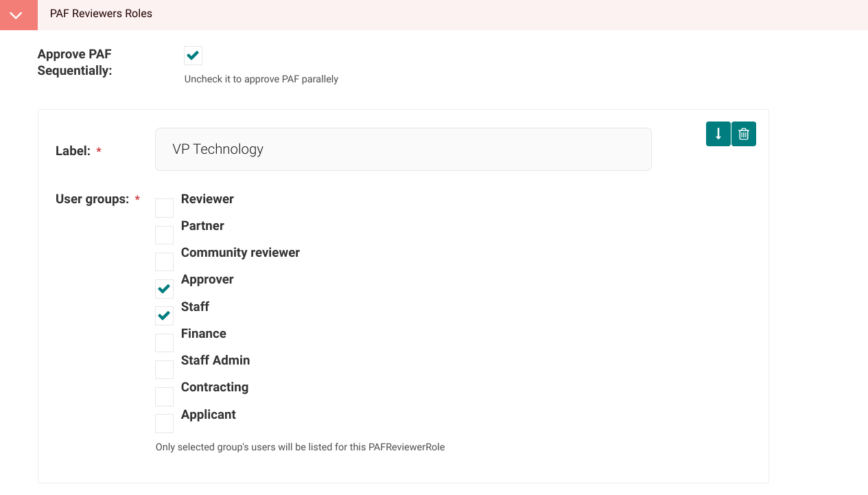Disable the Staff user group
Image resolution: width=868 pixels, height=495 pixels.
coord(164,315)
